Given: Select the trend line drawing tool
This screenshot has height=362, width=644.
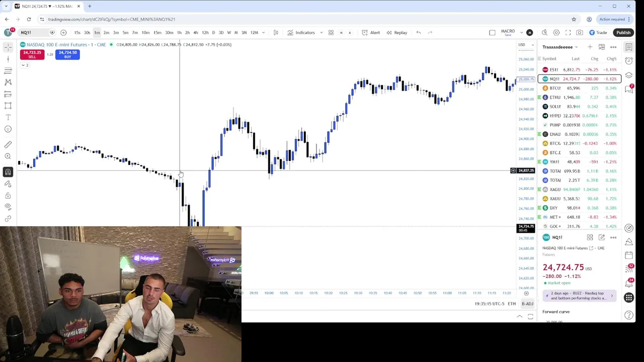Looking at the screenshot, I should [x=8, y=59].
